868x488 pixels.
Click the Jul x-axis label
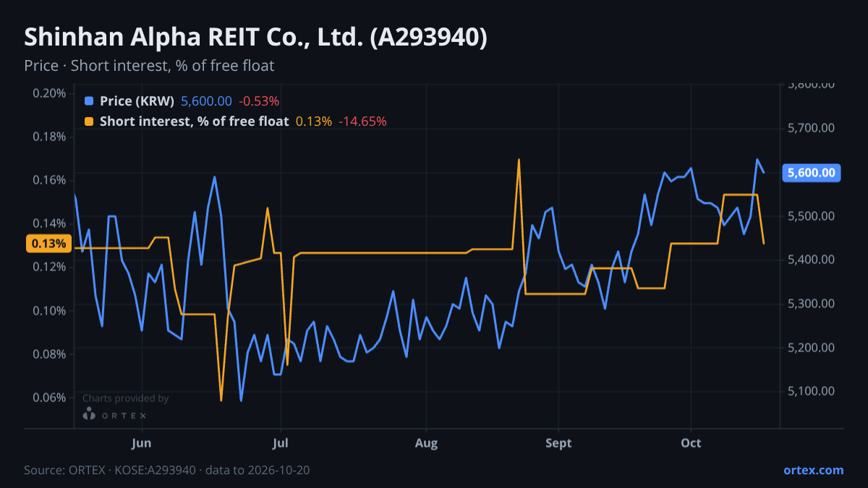(x=281, y=443)
